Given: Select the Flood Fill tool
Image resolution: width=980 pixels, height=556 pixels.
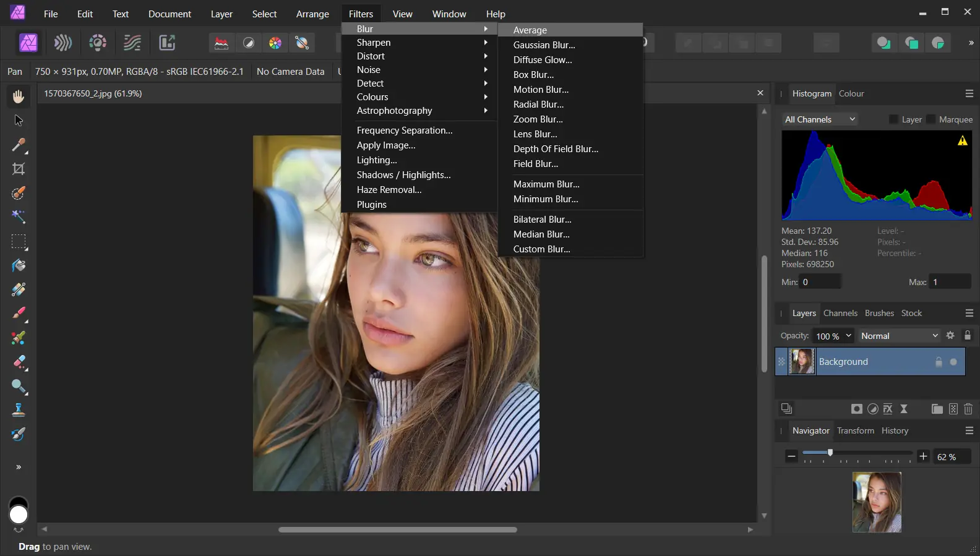Looking at the screenshot, I should coord(19,265).
